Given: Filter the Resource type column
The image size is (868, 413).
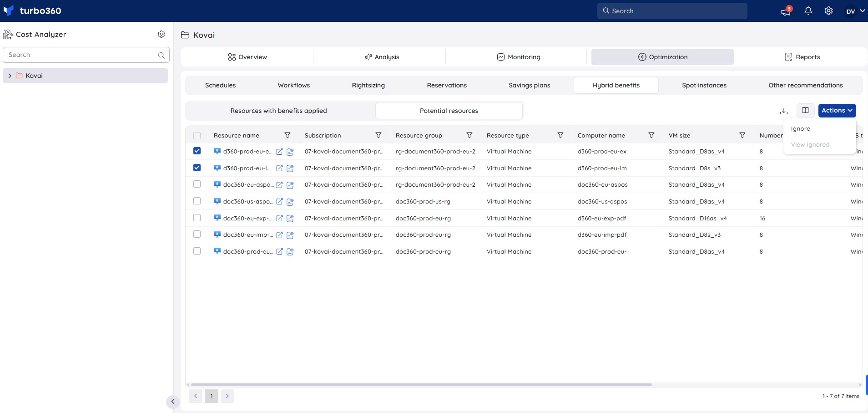Looking at the screenshot, I should click(560, 135).
